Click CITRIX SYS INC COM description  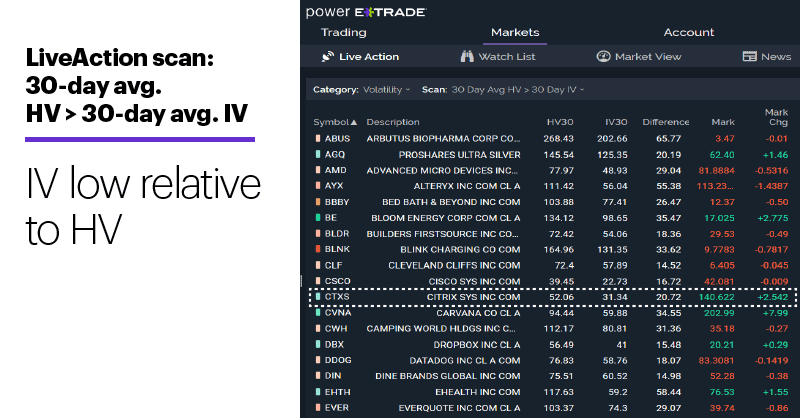pyautogui.click(x=474, y=297)
